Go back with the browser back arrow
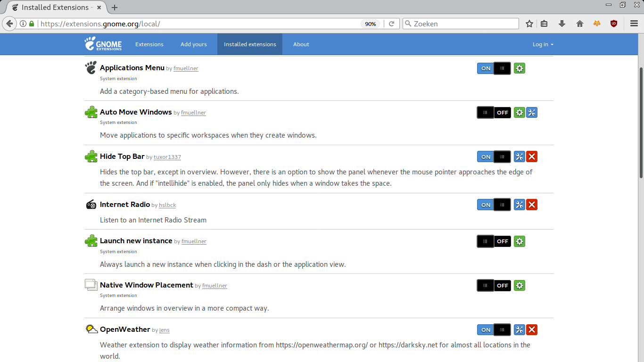 9,24
